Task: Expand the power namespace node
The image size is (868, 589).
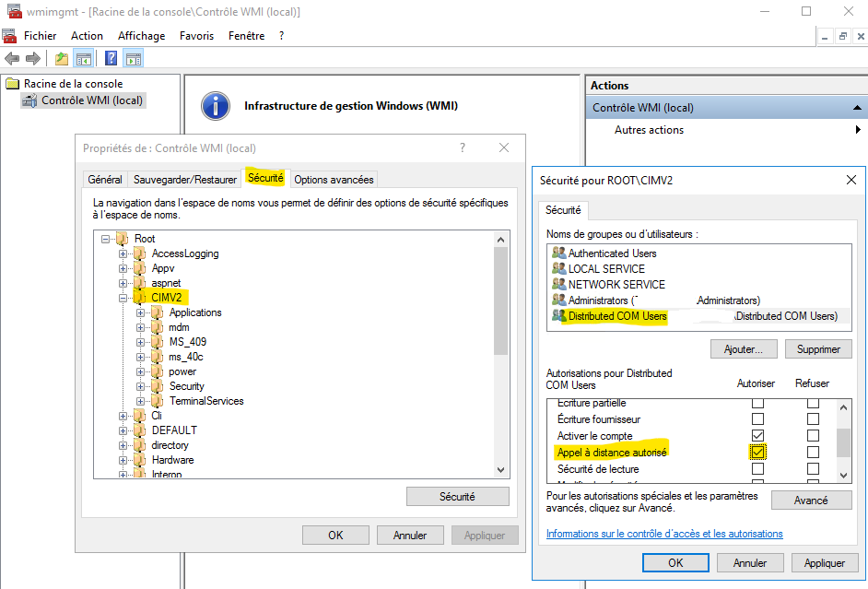Action: pos(141,372)
